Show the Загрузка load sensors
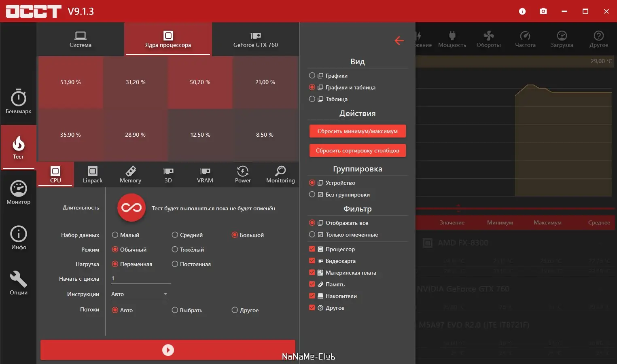 click(x=562, y=39)
